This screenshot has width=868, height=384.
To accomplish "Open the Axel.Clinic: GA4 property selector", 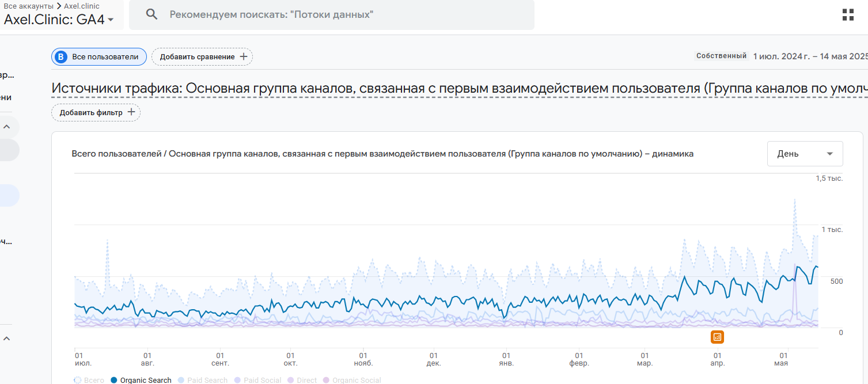I will point(59,19).
